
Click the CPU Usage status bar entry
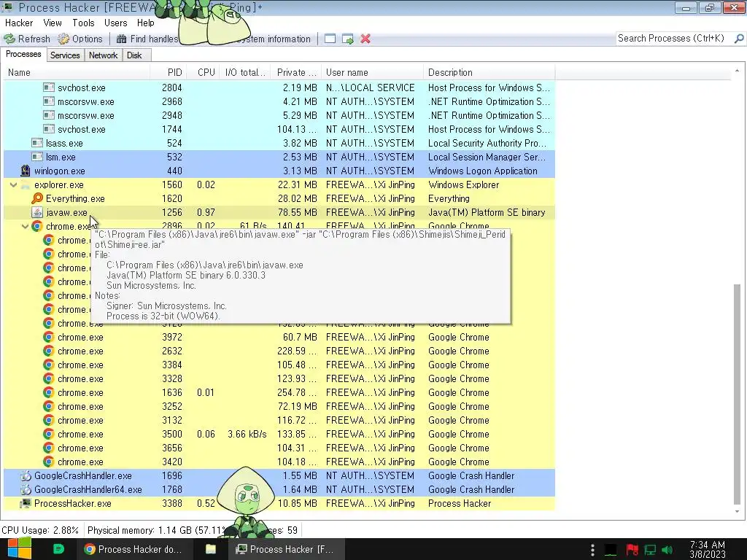click(x=40, y=530)
